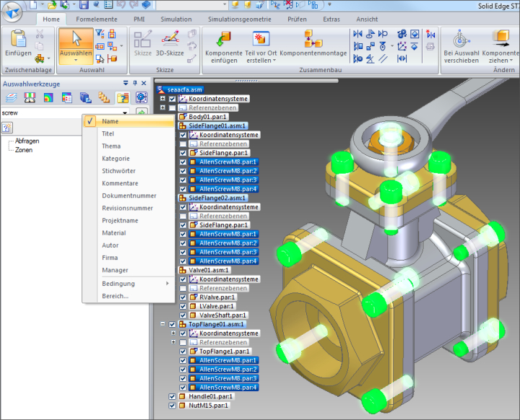
Task: Collapse the TopFlange01.asm:1 node
Action: 162,324
